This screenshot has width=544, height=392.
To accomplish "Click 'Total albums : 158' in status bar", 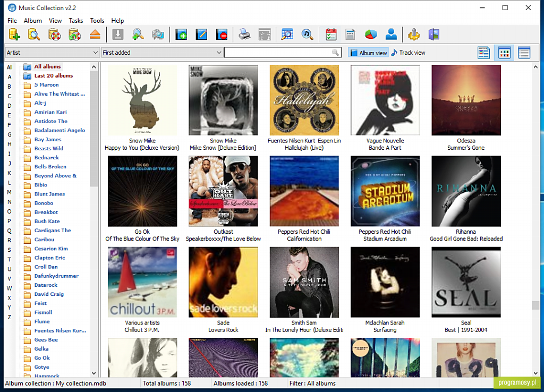I will tap(166, 384).
